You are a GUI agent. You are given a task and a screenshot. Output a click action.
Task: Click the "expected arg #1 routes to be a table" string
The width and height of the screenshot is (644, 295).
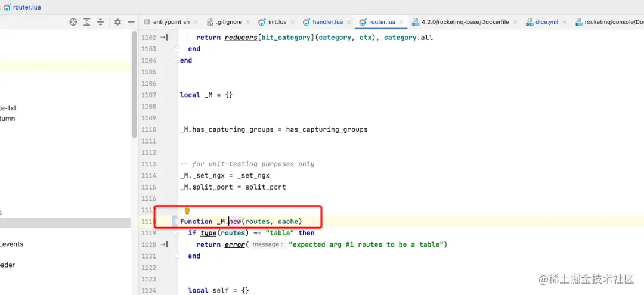tap(366, 244)
